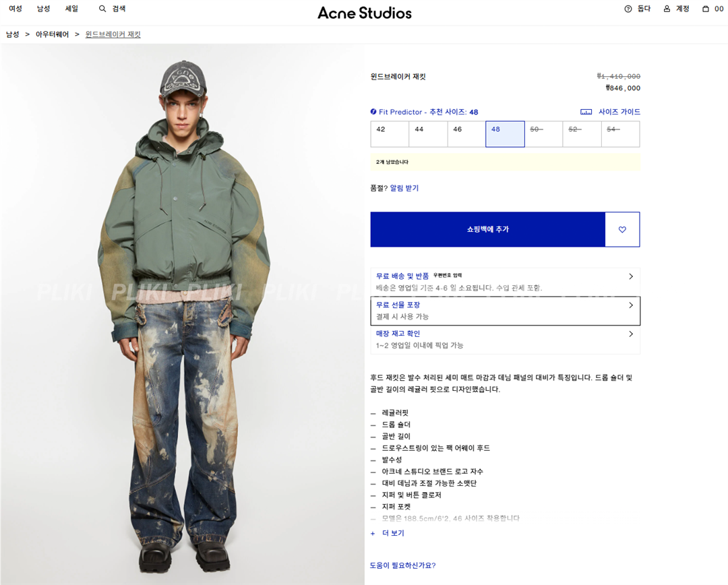Select size 46
728x585 pixels.
466,134
